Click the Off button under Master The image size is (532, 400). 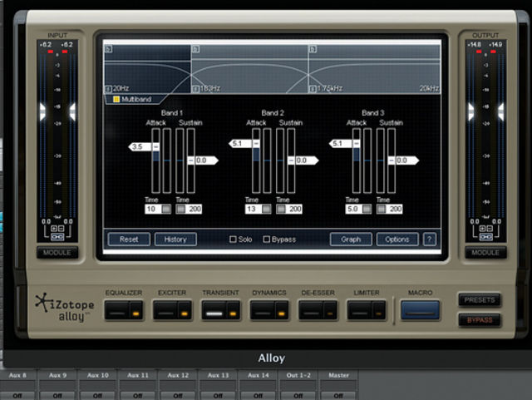(338, 396)
